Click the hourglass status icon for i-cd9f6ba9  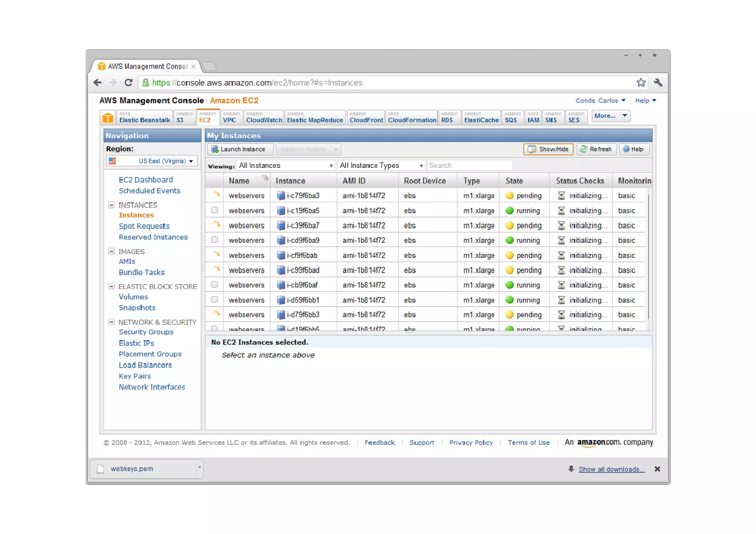(561, 241)
